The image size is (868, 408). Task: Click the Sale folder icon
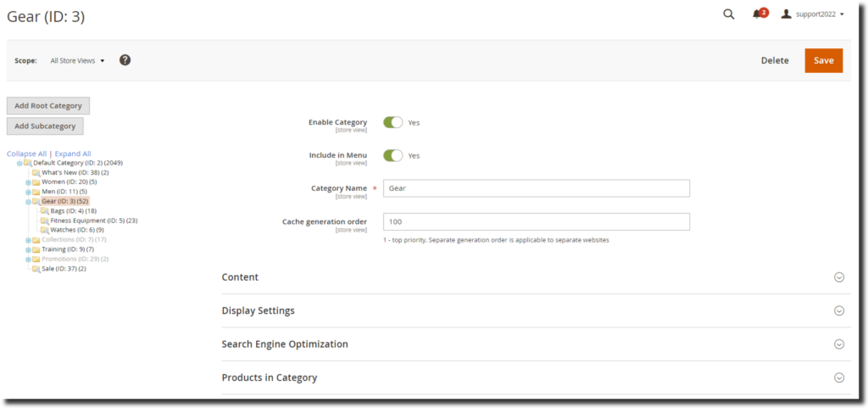coord(36,269)
